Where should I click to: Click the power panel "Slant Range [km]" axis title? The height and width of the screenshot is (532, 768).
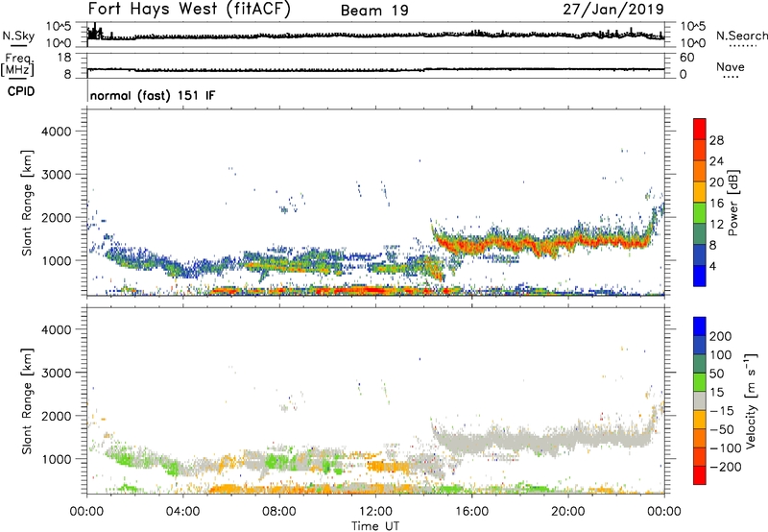tap(27, 203)
